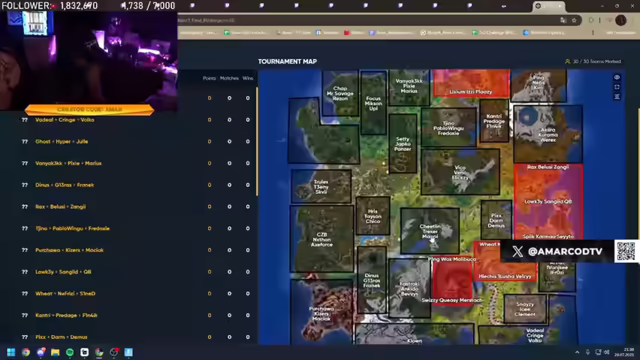
Task: Select team row Purchawa Kizers Maciok
Action: pos(139,250)
